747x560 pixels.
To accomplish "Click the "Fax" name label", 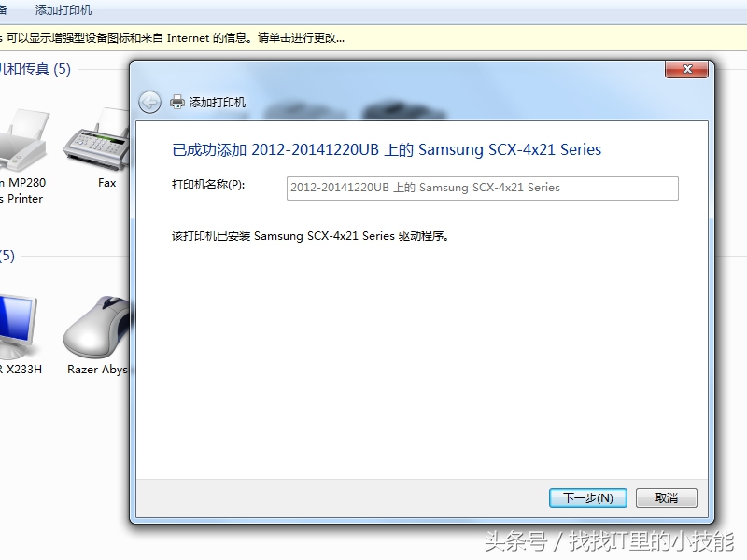I will 106,183.
